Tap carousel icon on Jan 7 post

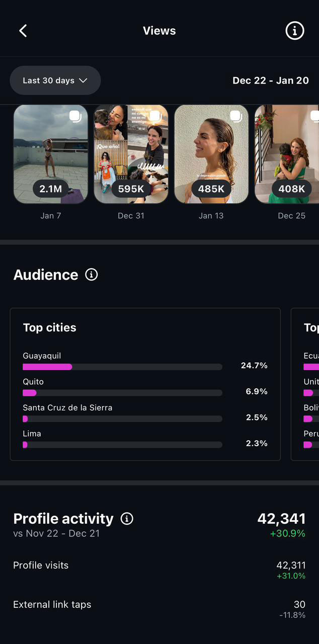[75, 117]
